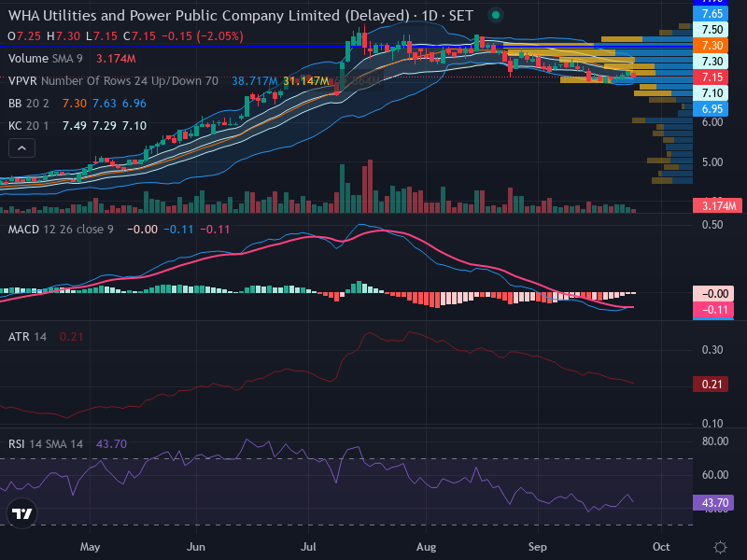Select the VPVR indicator legend
The image size is (747, 560).
tap(113, 81)
